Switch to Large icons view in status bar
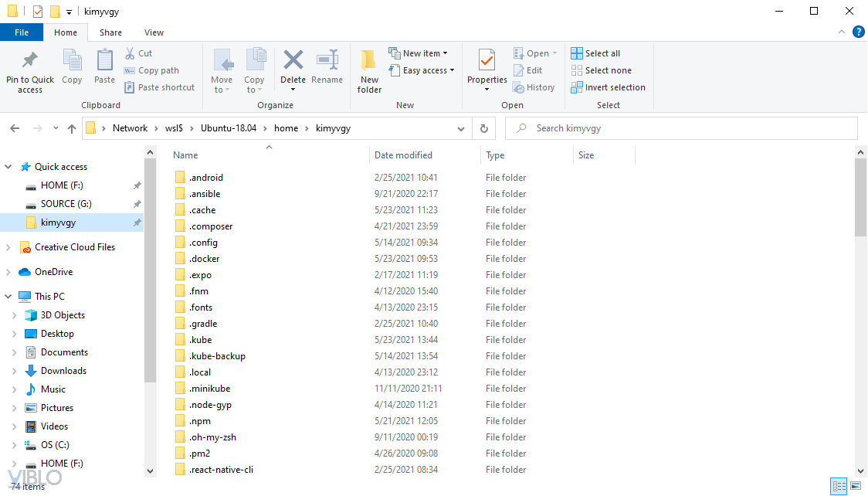This screenshot has height=496, width=868. coord(856,487)
